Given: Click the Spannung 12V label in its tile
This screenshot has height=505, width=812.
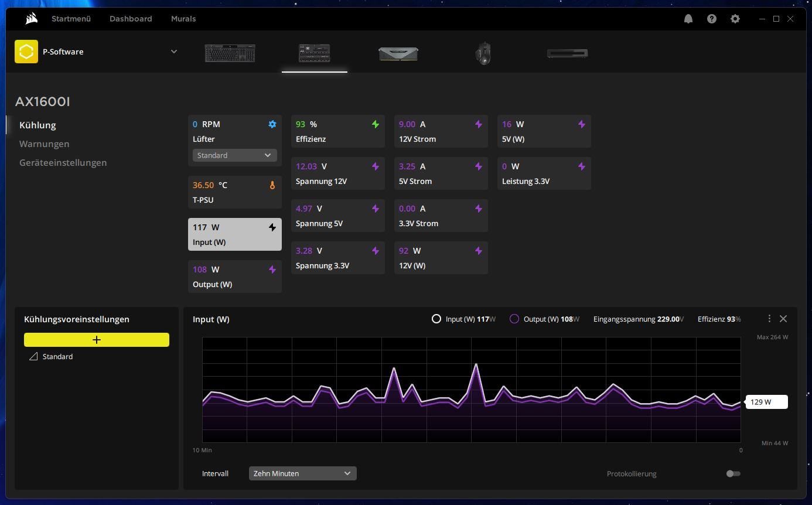Looking at the screenshot, I should click(322, 181).
